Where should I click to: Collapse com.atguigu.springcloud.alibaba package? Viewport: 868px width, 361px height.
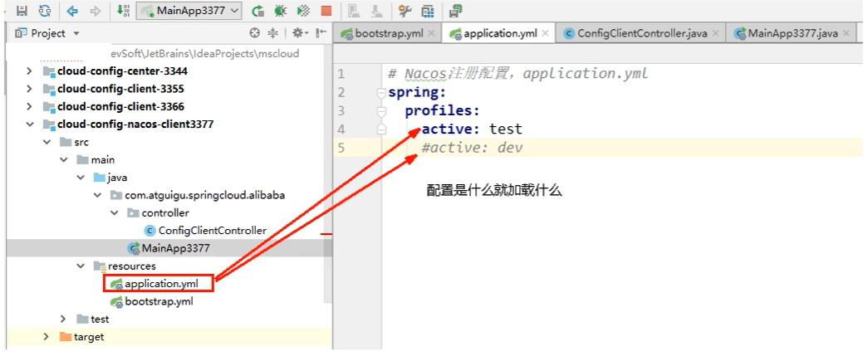click(x=98, y=195)
